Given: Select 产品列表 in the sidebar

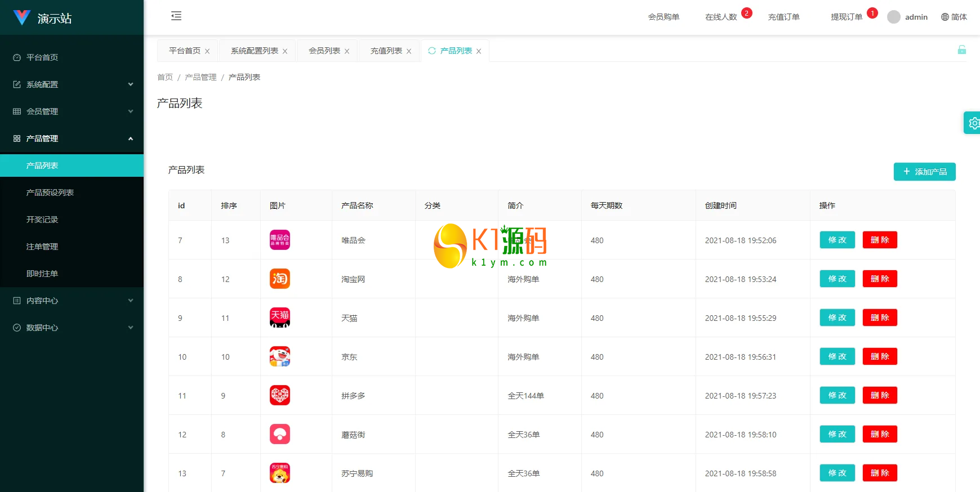Looking at the screenshot, I should (72, 166).
